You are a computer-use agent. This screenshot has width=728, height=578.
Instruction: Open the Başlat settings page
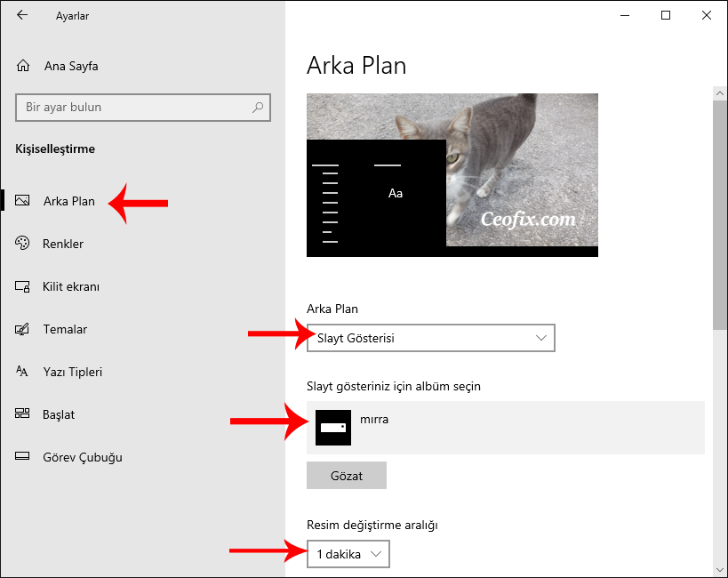pos(142,414)
